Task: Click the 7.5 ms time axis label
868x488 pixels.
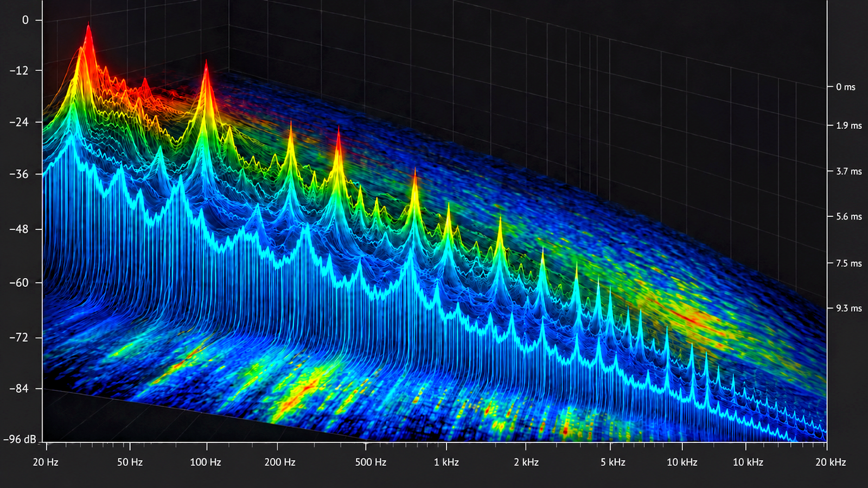Action: pyautogui.click(x=848, y=263)
